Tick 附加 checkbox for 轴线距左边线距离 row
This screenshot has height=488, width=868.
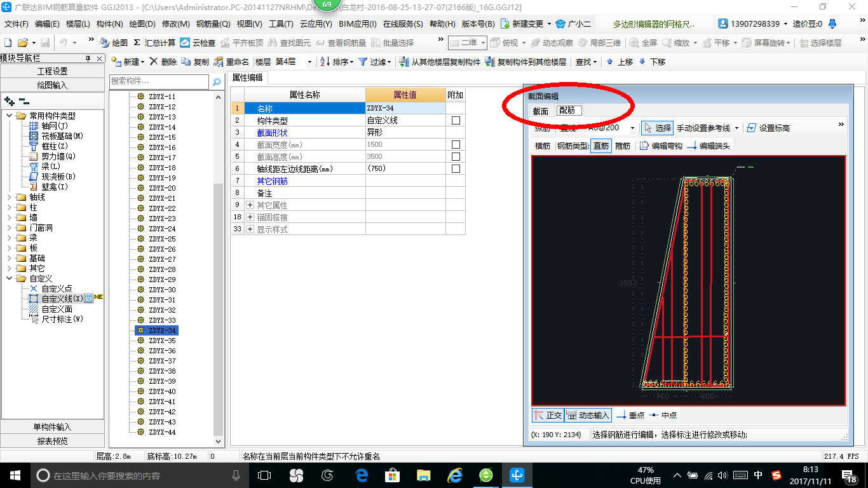click(456, 168)
